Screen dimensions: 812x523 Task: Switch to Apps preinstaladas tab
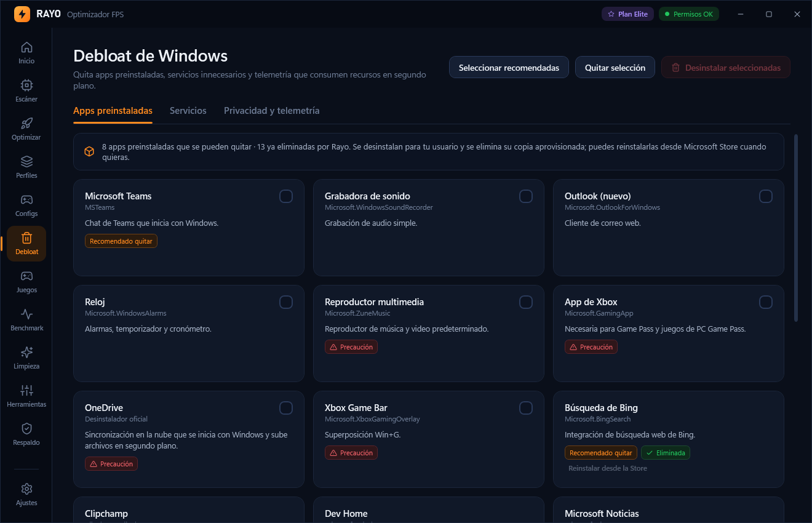point(113,111)
